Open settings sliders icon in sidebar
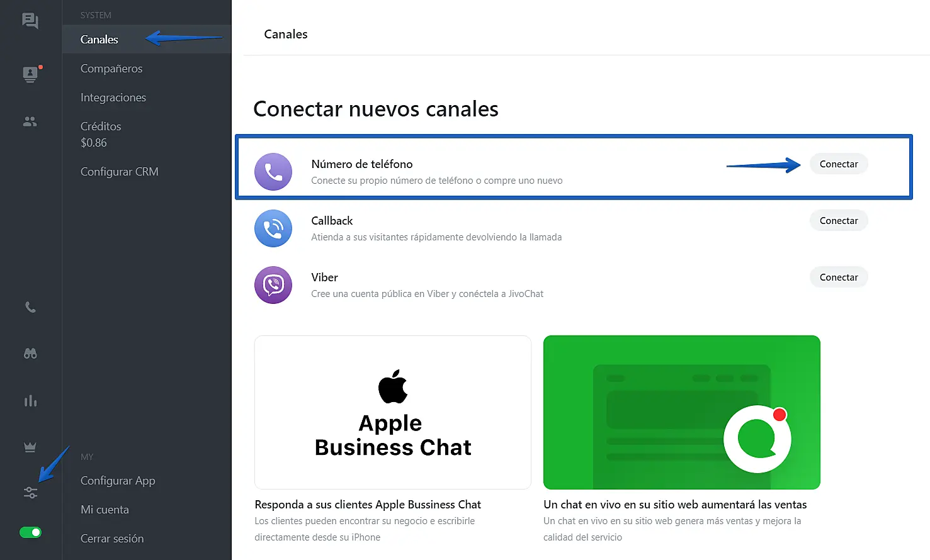The width and height of the screenshot is (930, 560). 30,493
